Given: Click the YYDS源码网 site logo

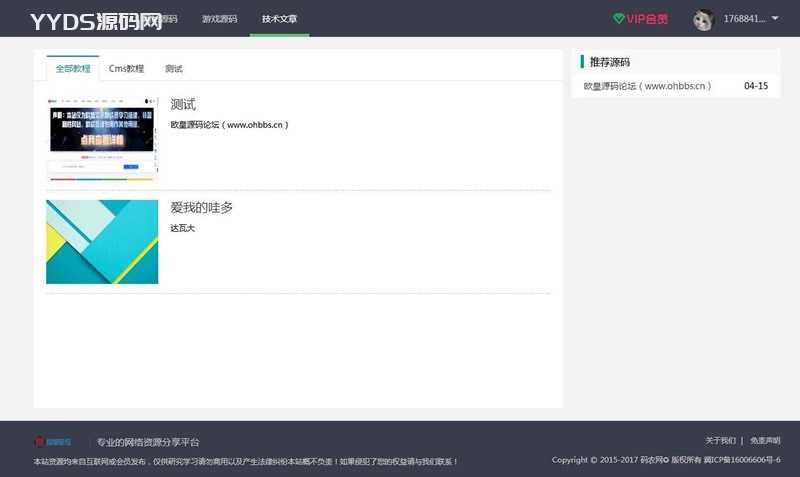Looking at the screenshot, I should (x=96, y=20).
